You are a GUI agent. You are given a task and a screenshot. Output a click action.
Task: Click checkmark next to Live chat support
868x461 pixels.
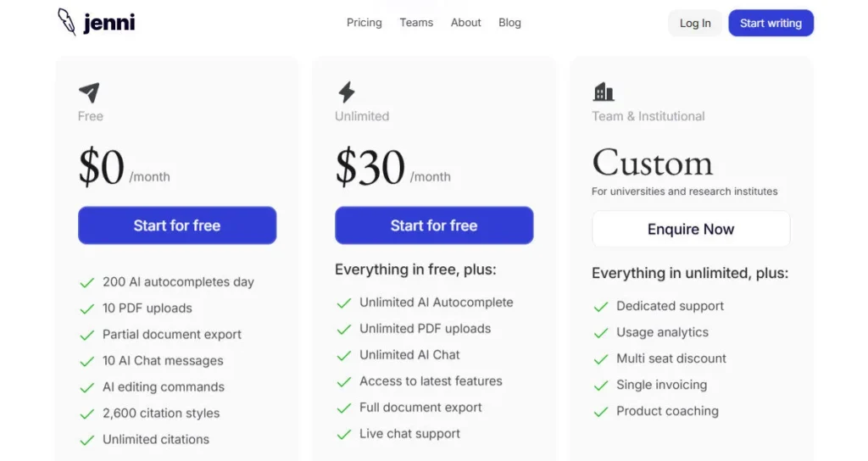coord(343,434)
